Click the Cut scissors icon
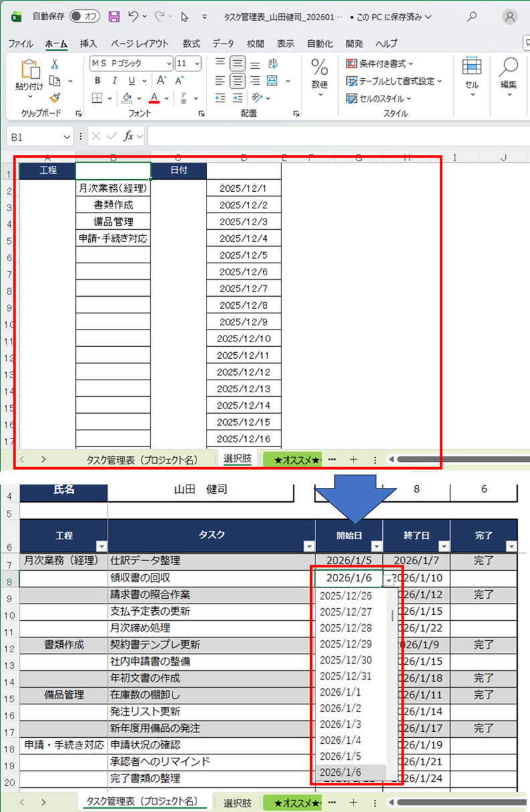The height and width of the screenshot is (812, 530). pyautogui.click(x=55, y=63)
